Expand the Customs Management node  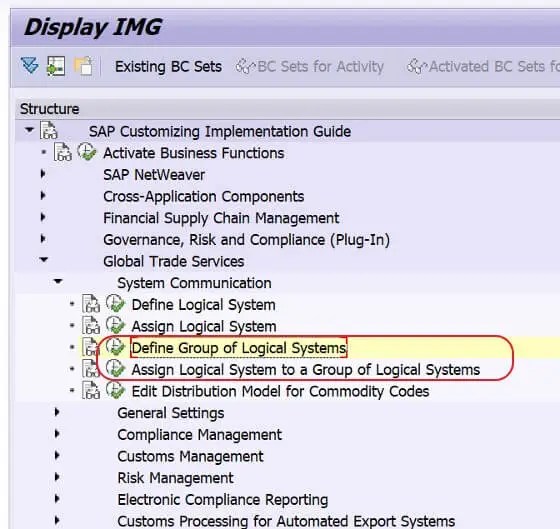coord(57,455)
